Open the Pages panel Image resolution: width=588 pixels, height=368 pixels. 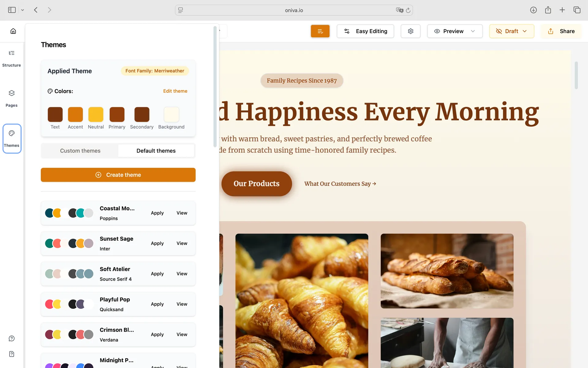[12, 98]
